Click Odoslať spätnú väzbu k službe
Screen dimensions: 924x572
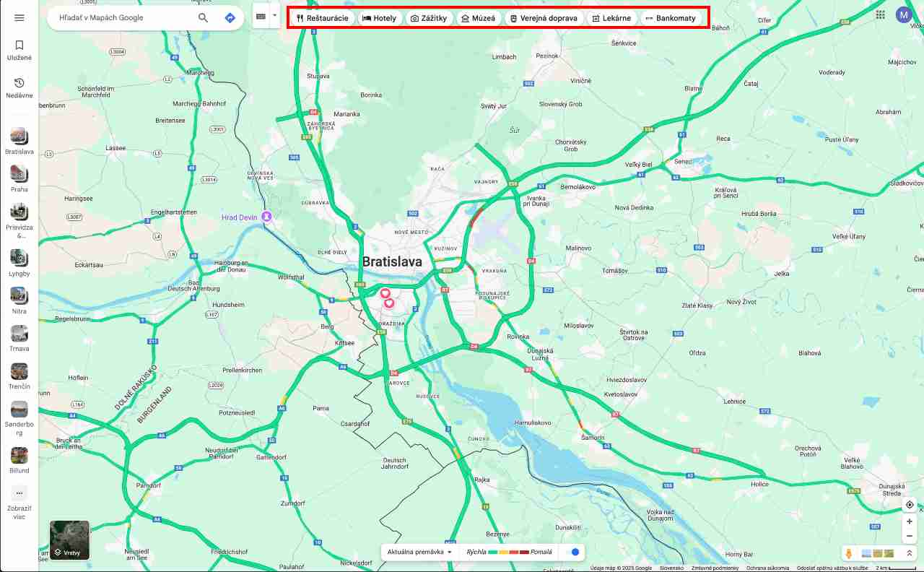point(832,568)
